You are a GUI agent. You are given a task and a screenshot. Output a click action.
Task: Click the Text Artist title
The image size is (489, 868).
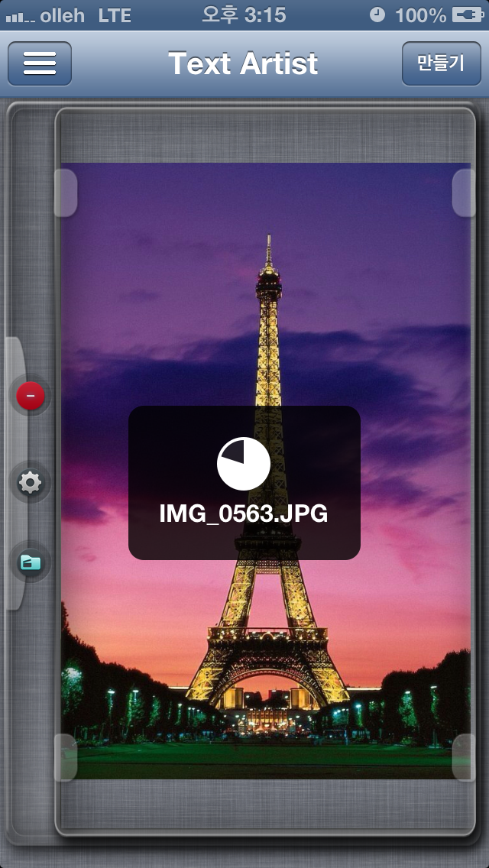tap(243, 63)
